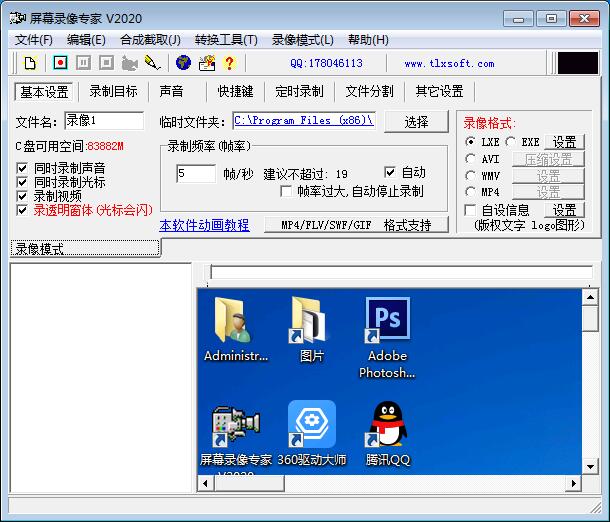Click the QQ:178046113 text
This screenshot has height=522, width=610.
[x=326, y=63]
